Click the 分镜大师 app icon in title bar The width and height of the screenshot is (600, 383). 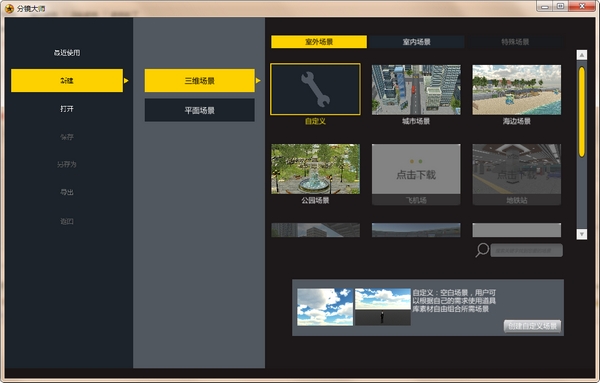click(10, 8)
